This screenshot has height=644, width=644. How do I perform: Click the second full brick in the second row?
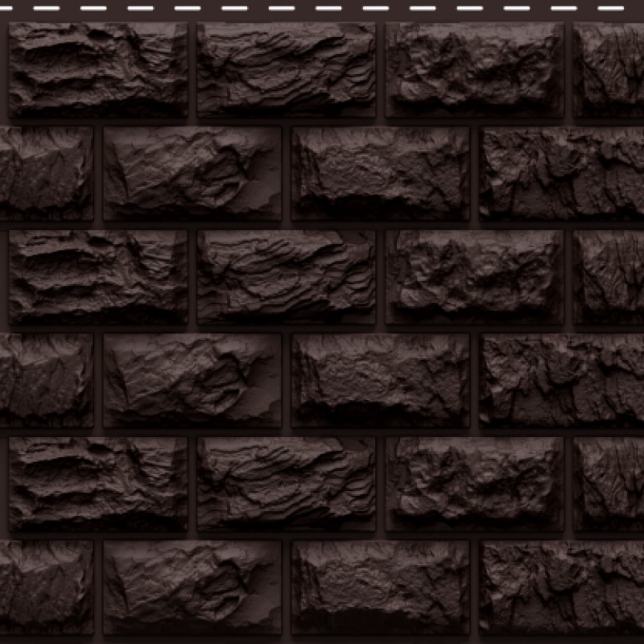(381, 173)
